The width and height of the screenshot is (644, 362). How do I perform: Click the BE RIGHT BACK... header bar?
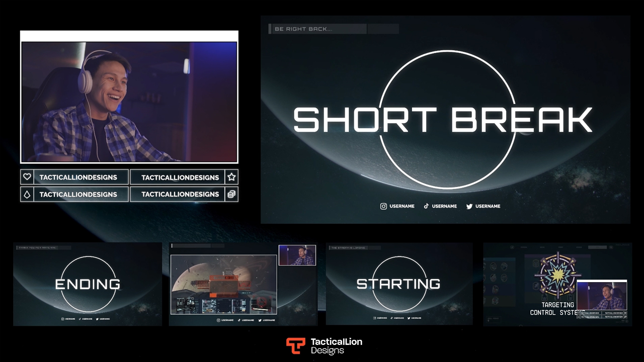pos(334,29)
